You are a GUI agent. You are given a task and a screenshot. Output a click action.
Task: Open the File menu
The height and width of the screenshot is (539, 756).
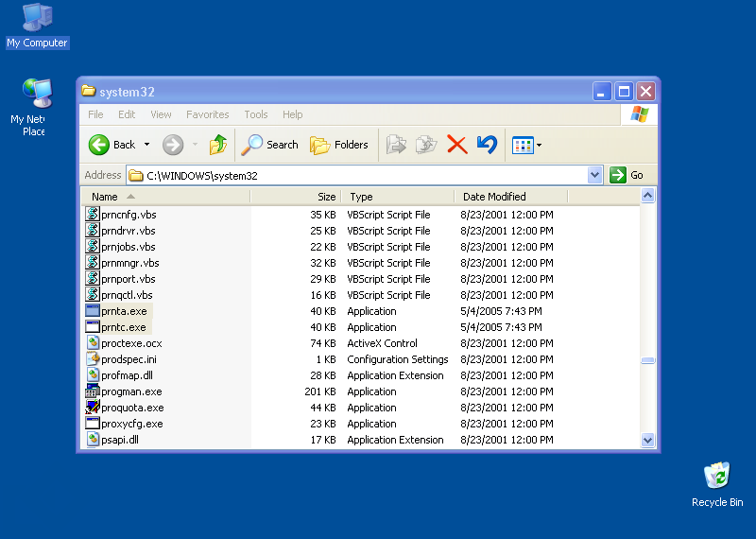tap(95, 114)
